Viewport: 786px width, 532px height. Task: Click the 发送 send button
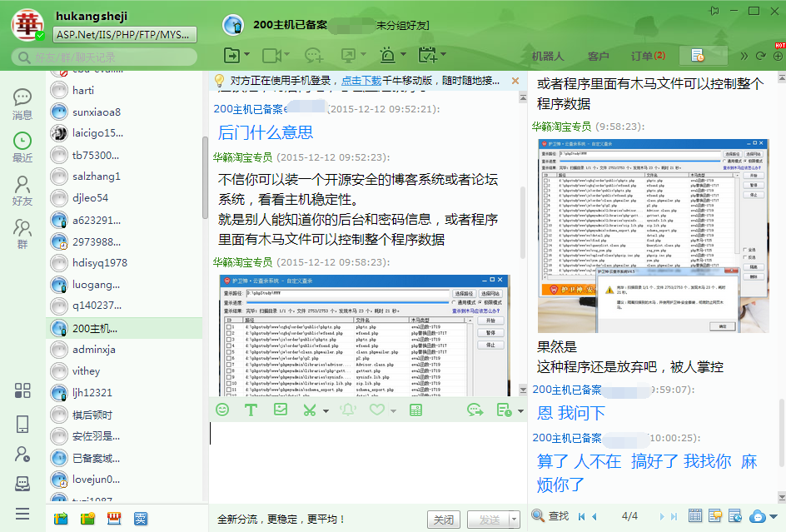489,520
